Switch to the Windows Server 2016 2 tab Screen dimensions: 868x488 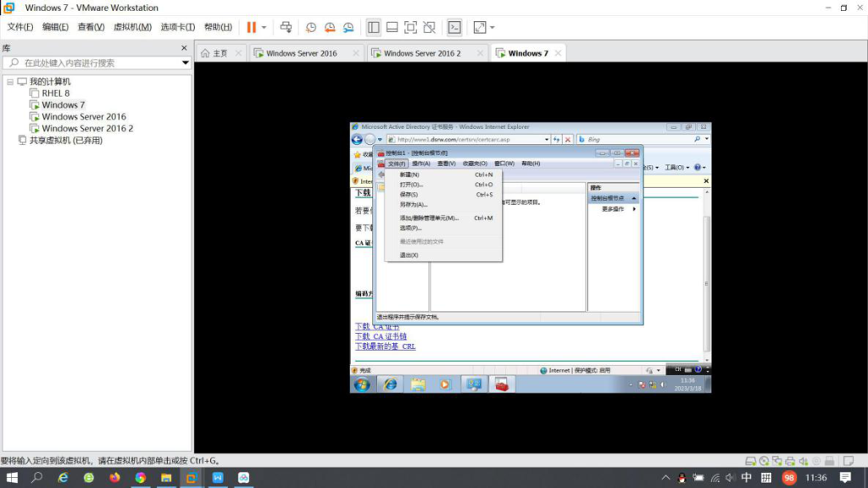point(422,53)
